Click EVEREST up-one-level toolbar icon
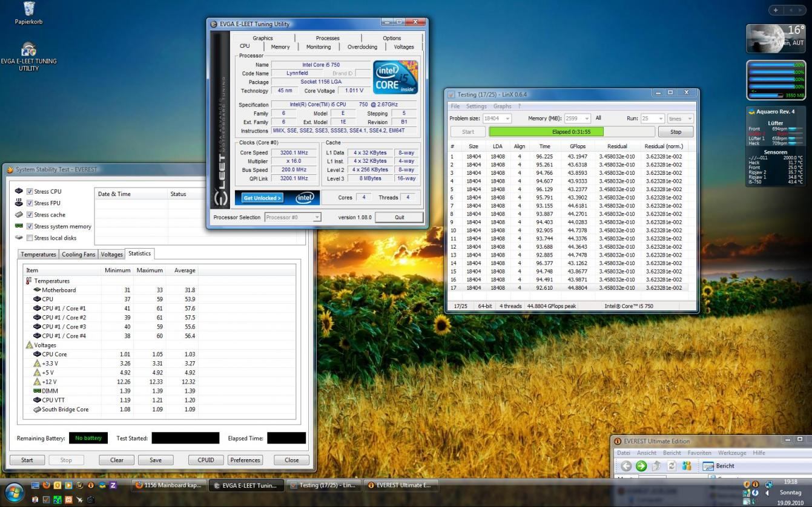812x507 pixels. 656,466
